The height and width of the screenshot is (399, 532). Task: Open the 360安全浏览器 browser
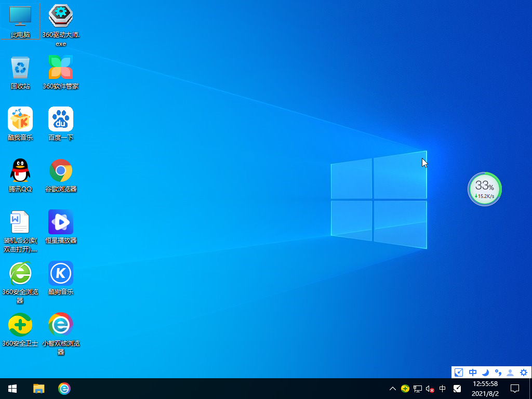click(x=20, y=274)
